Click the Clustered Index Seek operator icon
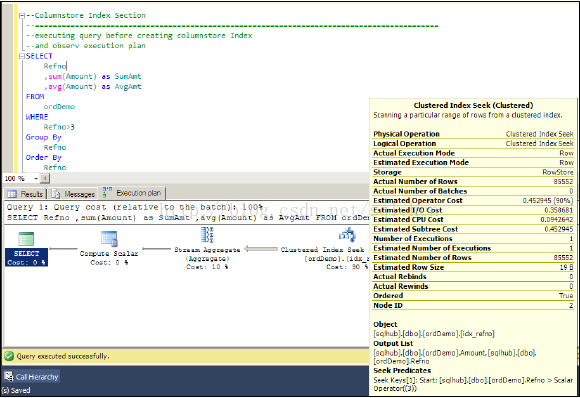 coord(347,235)
